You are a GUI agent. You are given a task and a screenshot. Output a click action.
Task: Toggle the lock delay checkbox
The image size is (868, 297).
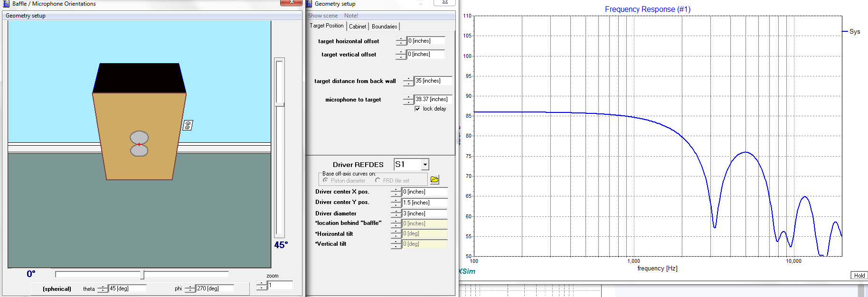417,109
